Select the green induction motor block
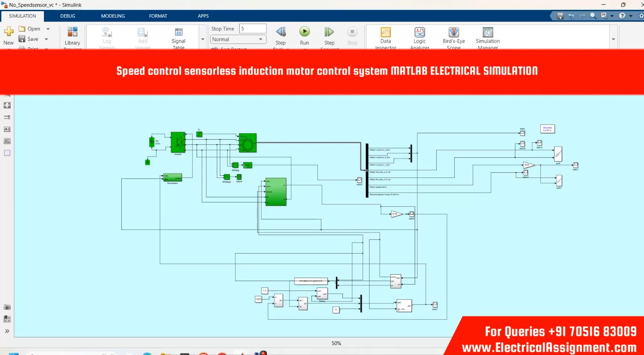 click(x=247, y=143)
